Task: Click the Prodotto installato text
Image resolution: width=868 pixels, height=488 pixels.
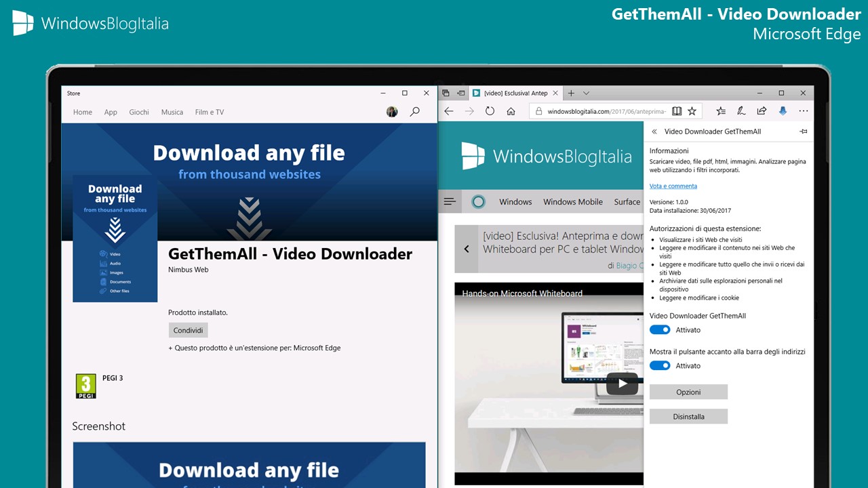Action: click(x=198, y=312)
